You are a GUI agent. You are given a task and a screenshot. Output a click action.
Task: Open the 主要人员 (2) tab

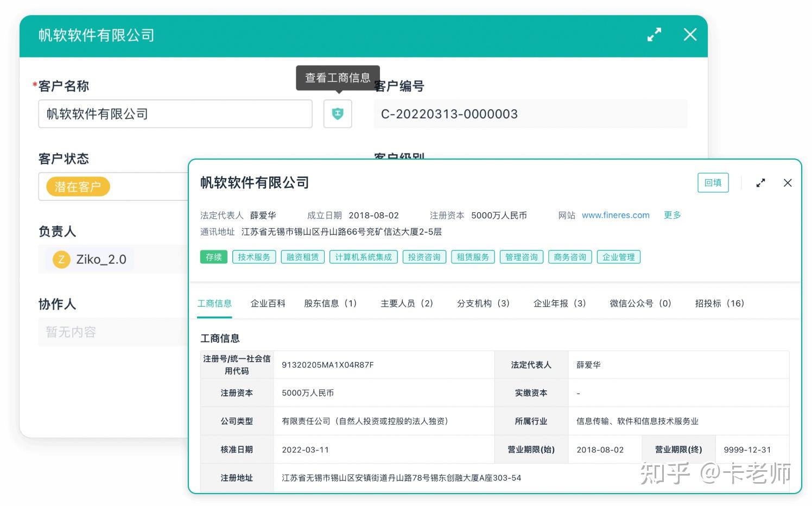coord(407,303)
